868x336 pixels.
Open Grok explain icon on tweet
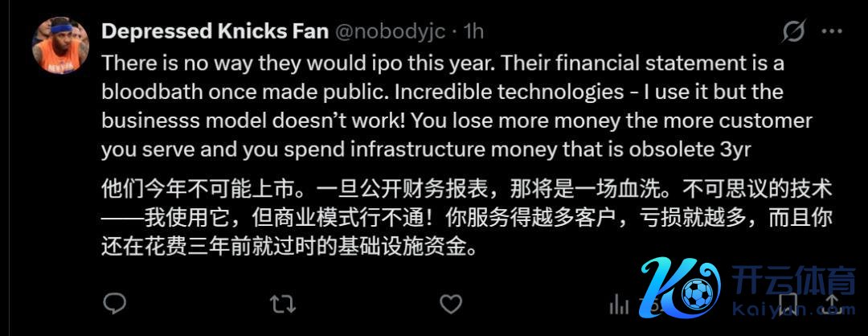[793, 31]
